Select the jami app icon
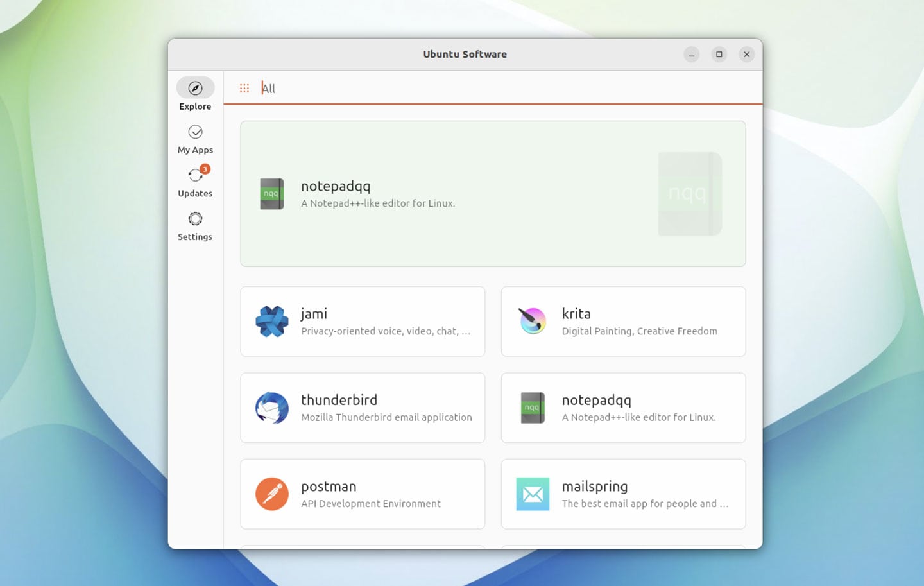Image resolution: width=924 pixels, height=586 pixels. point(271,322)
